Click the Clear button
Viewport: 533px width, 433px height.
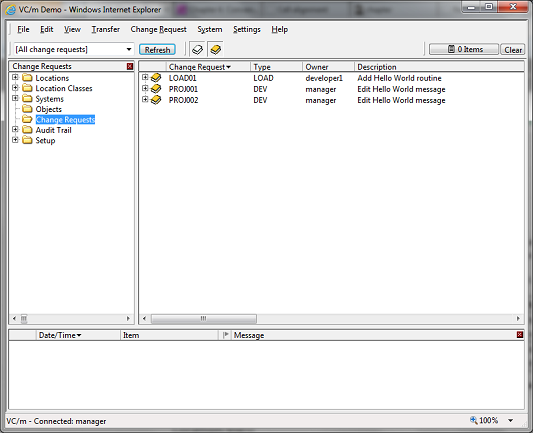click(x=513, y=50)
